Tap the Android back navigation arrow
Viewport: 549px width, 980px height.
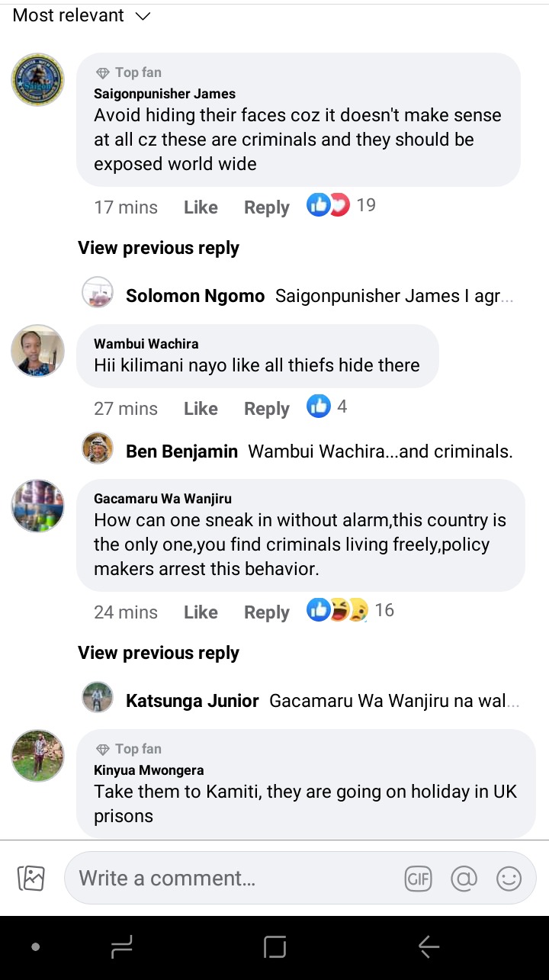click(x=429, y=947)
